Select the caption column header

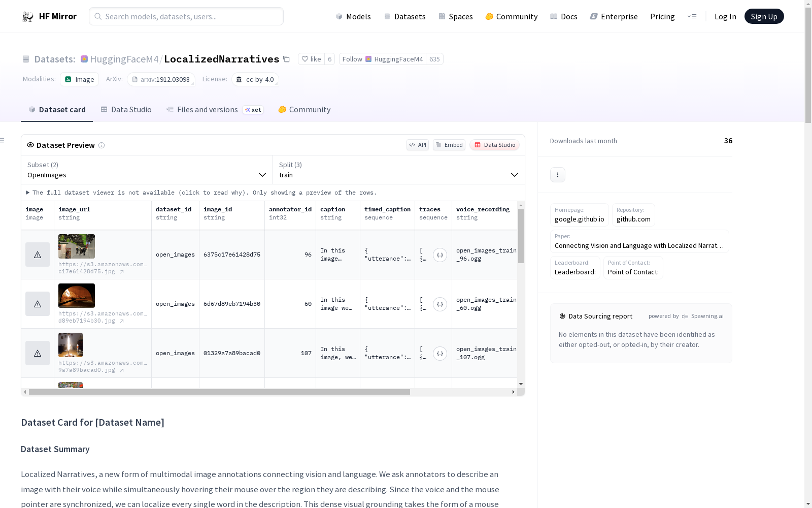[x=338, y=215]
